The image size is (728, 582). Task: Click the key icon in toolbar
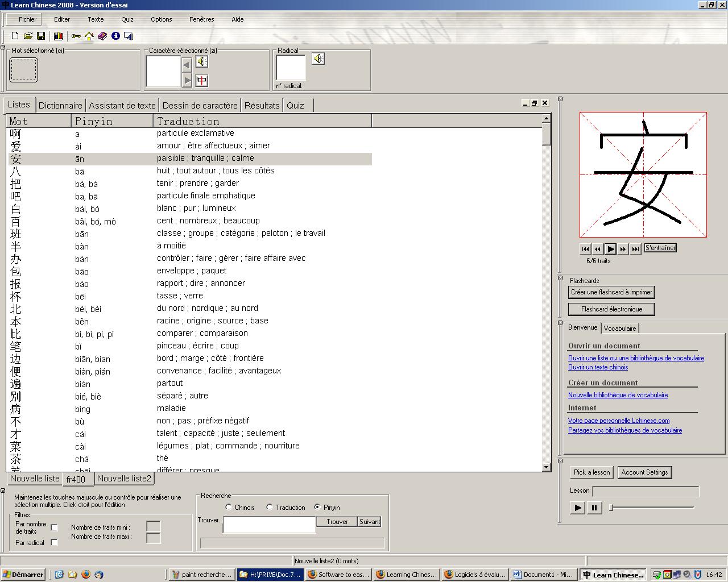(x=76, y=36)
